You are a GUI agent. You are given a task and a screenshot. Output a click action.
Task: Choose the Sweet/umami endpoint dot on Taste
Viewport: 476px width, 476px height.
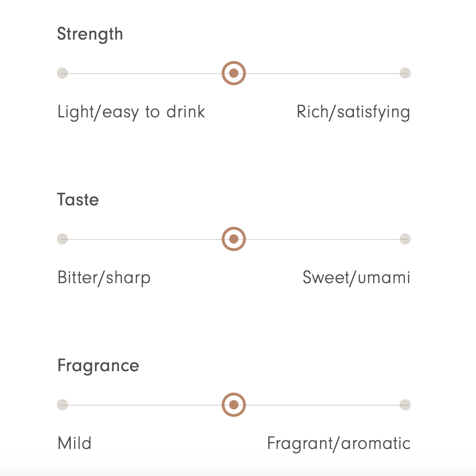point(405,239)
